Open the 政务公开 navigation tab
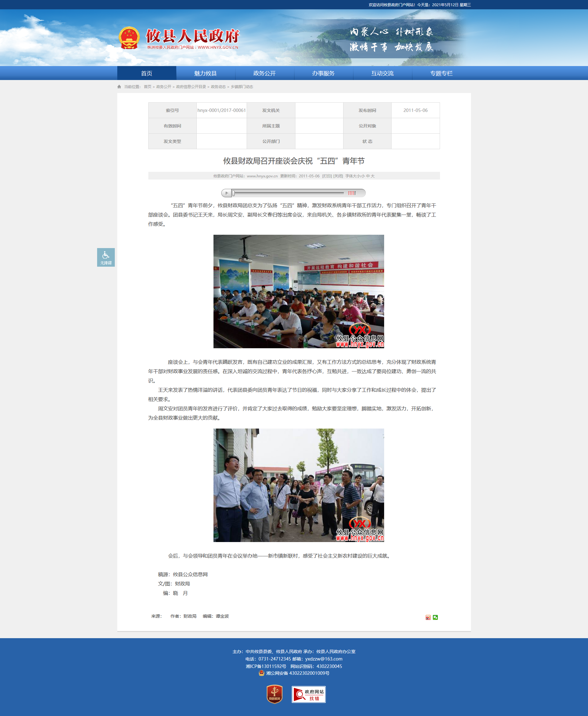Image resolution: width=588 pixels, height=716 pixels. point(264,73)
